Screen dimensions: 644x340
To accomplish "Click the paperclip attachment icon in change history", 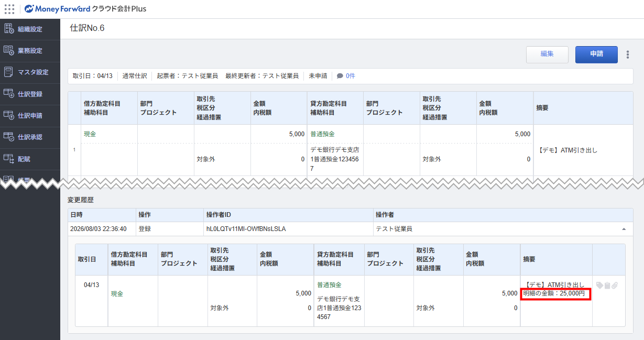I will click(614, 286).
